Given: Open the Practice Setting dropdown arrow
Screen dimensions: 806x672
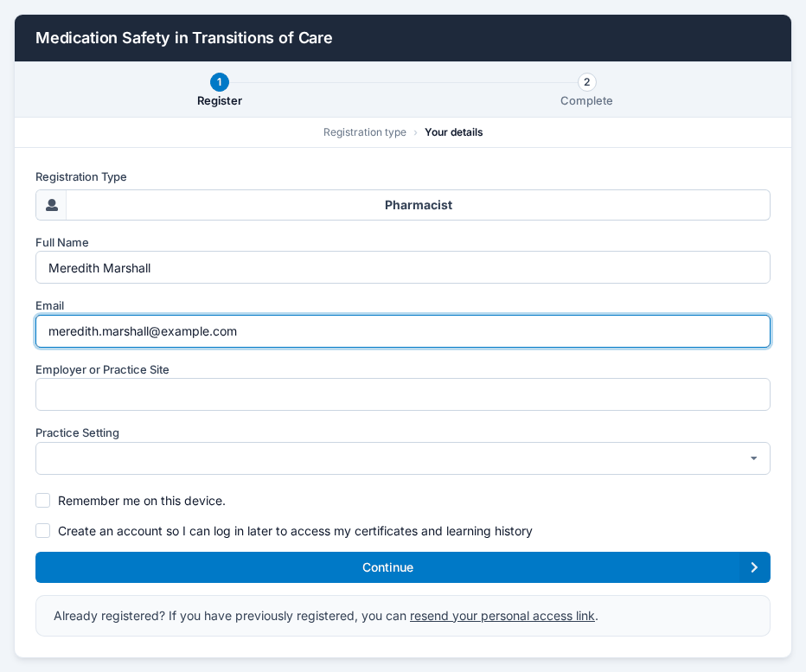Looking at the screenshot, I should point(753,458).
